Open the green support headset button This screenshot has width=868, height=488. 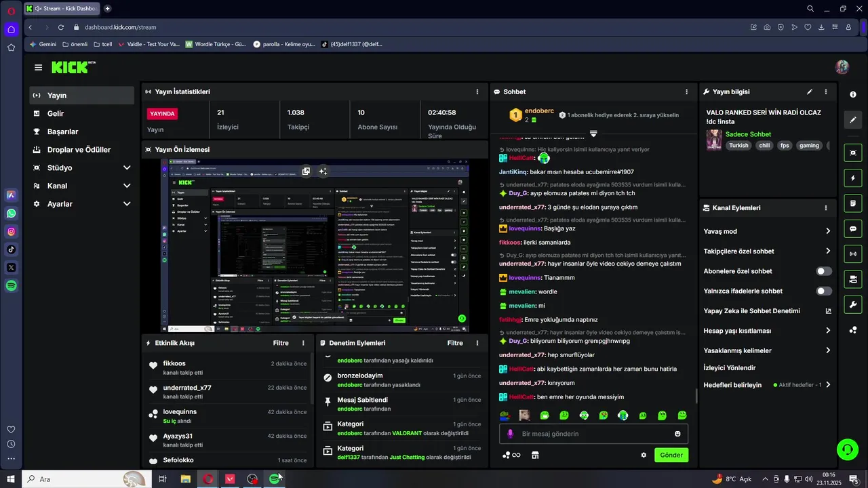[846, 449]
